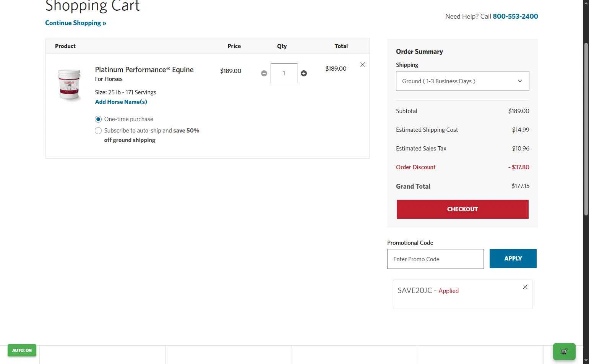Click the Order Discount label
Screen dimensions: 589x364
click(416, 167)
